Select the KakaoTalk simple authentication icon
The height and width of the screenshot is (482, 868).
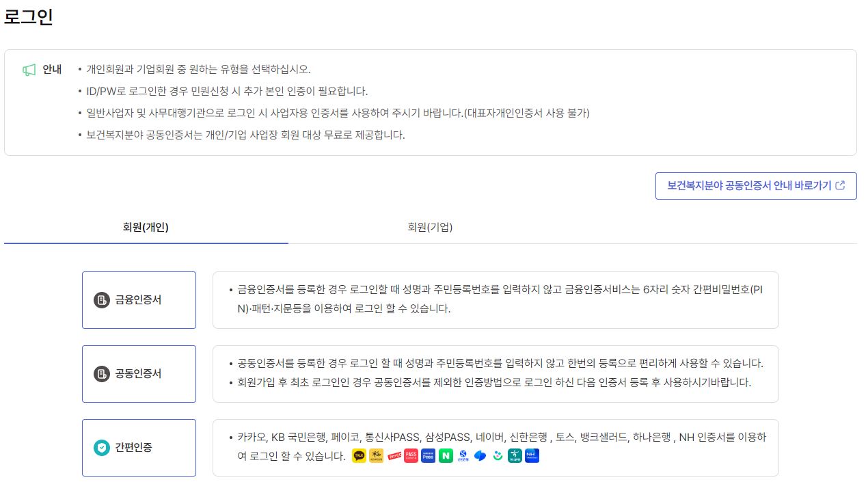tap(359, 456)
